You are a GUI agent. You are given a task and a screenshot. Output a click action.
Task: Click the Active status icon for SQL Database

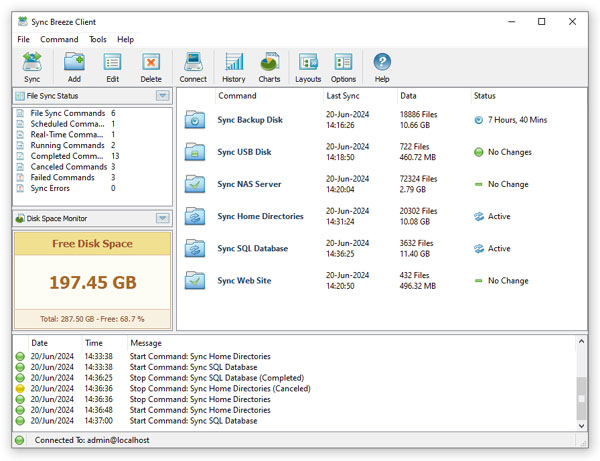click(x=479, y=249)
